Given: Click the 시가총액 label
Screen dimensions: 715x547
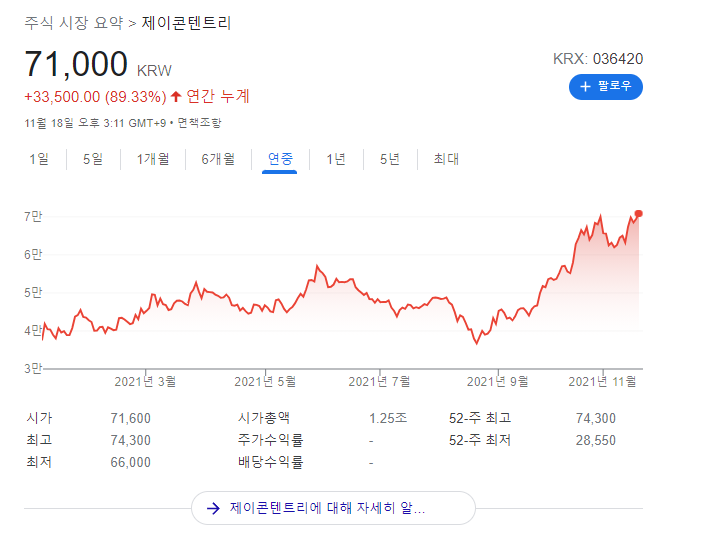Looking at the screenshot, I should [264, 418].
